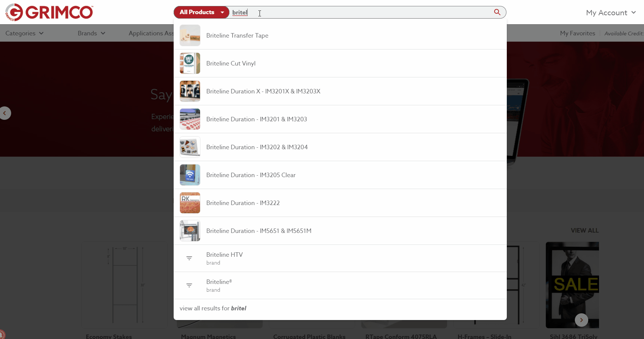Open My Favorites
The height and width of the screenshot is (339, 644).
577,33
